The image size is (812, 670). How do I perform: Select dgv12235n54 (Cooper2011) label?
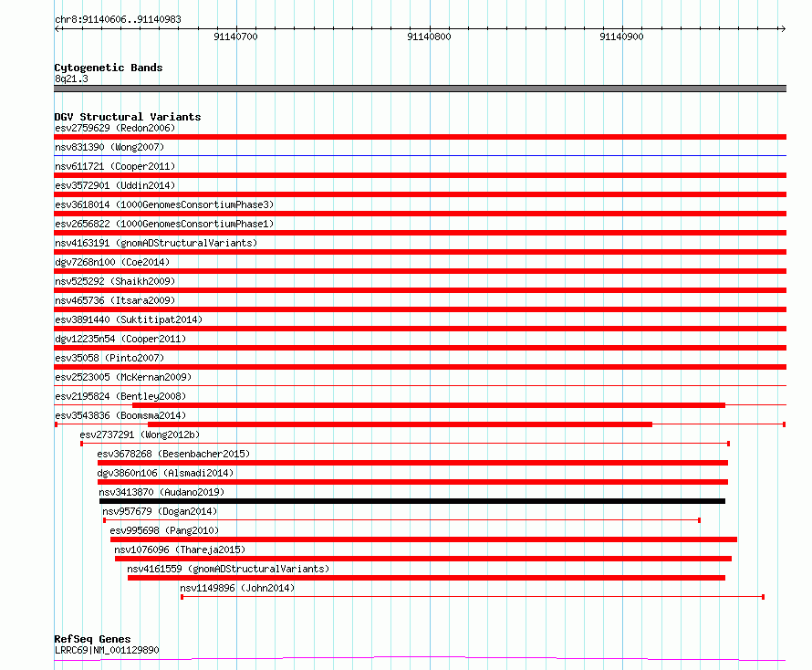120,339
